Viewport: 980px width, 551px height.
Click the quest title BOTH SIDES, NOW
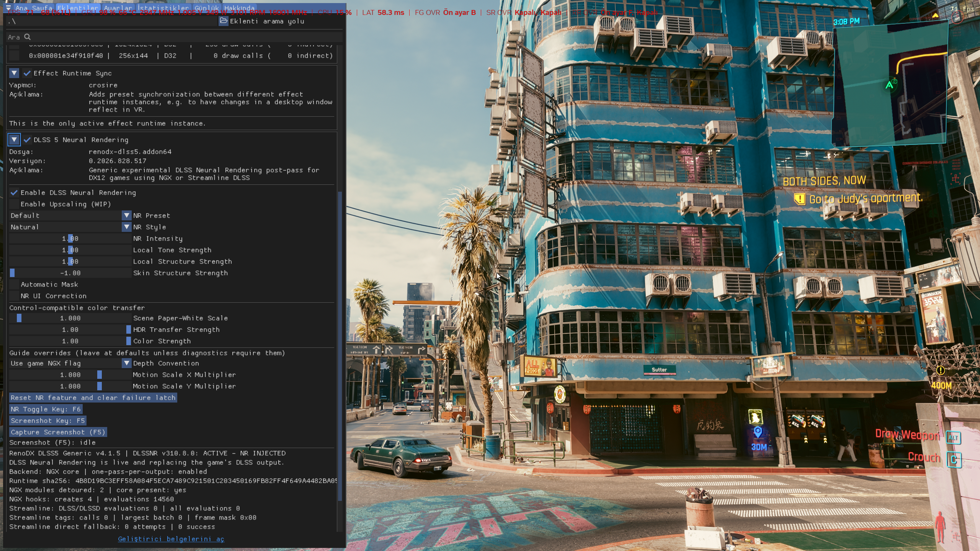[824, 181]
